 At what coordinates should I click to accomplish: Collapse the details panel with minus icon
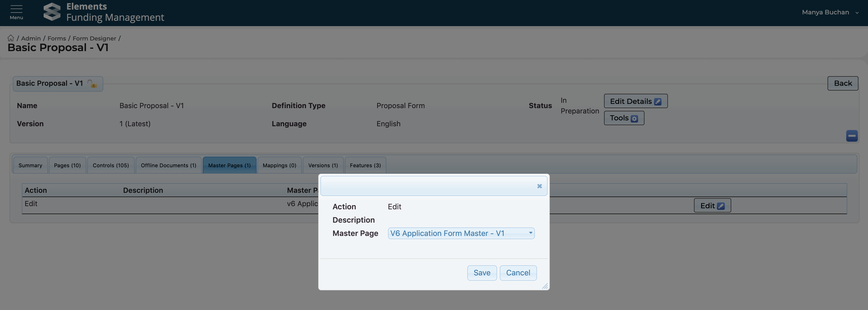[852, 136]
